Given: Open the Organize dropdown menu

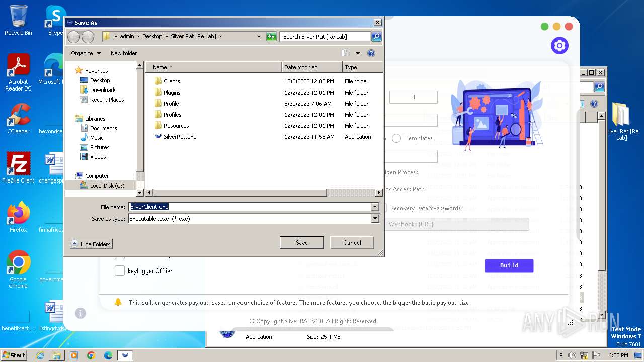Looking at the screenshot, I should [x=86, y=53].
